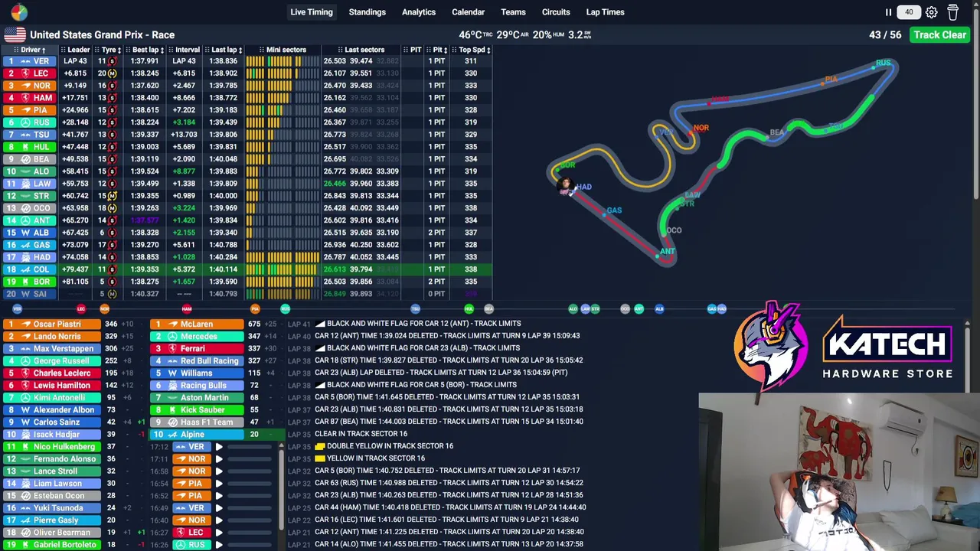980x551 pixels.
Task: Click the medium tyre icon in SAI row
Action: click(x=112, y=294)
